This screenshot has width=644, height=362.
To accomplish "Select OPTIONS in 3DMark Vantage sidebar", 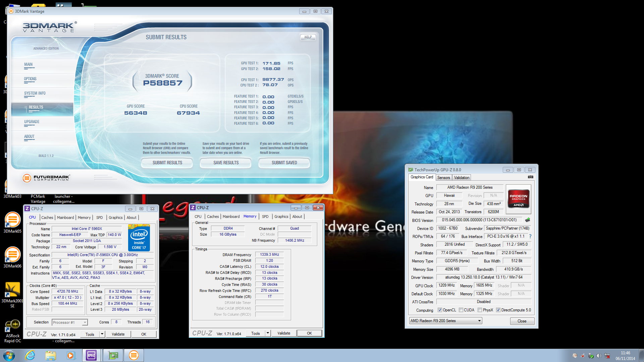I will pos(42,80).
